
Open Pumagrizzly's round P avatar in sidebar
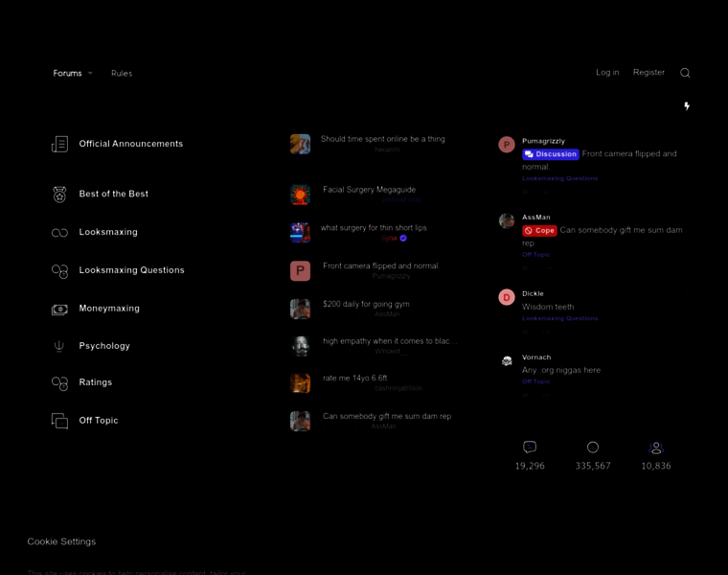507,145
